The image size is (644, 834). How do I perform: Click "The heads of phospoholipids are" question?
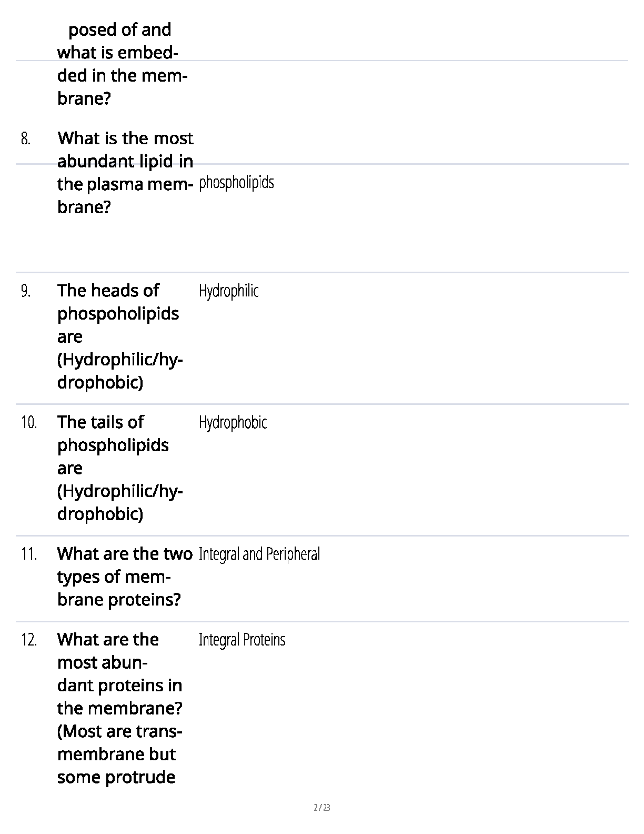tap(117, 313)
